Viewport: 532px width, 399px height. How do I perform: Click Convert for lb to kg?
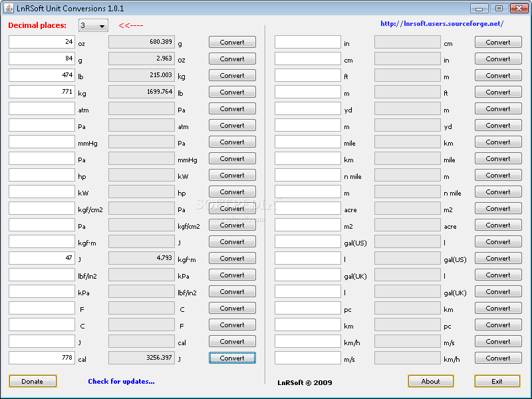point(232,75)
